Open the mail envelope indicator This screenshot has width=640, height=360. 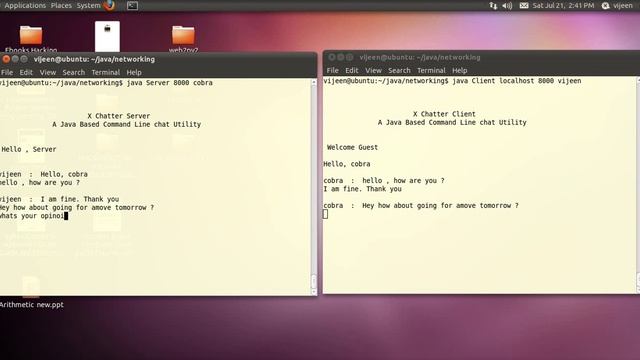click(x=524, y=5)
